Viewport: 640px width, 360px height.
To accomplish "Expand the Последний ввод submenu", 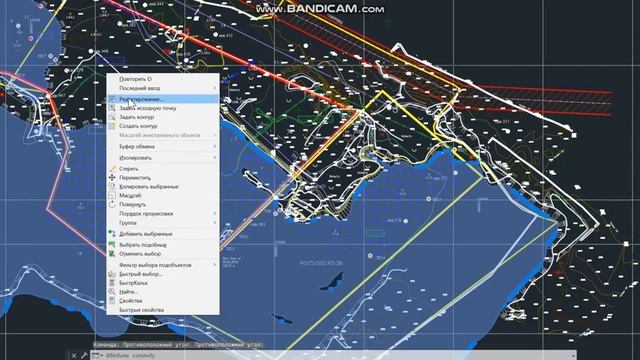I will tap(163, 88).
